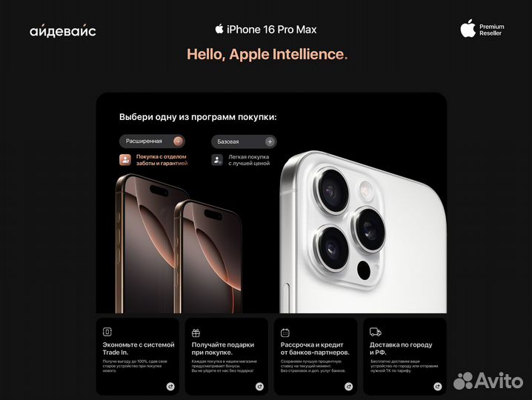532x400 pixels.
Task: Click the desert titanium iPhone pair image
Action: [179, 244]
